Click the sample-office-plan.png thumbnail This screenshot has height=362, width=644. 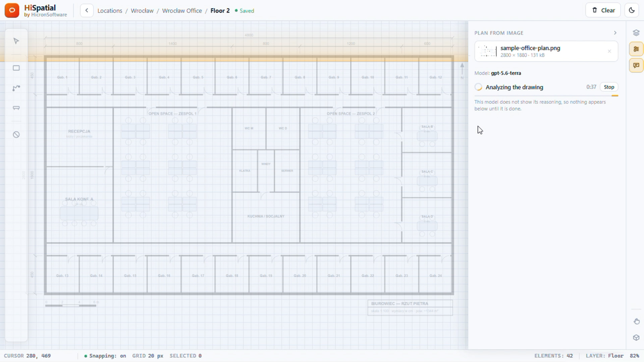click(487, 51)
